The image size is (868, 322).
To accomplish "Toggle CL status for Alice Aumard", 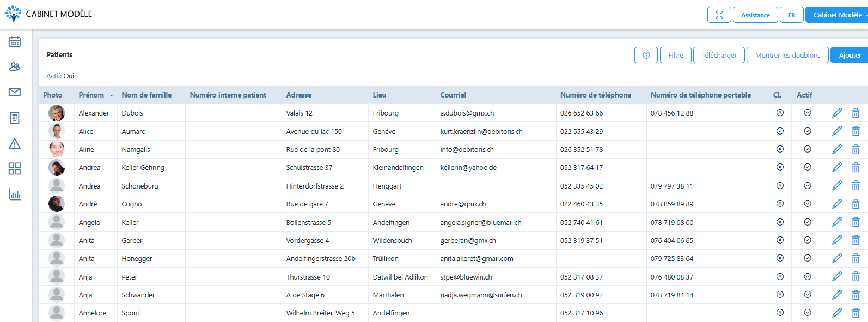I will (x=780, y=131).
